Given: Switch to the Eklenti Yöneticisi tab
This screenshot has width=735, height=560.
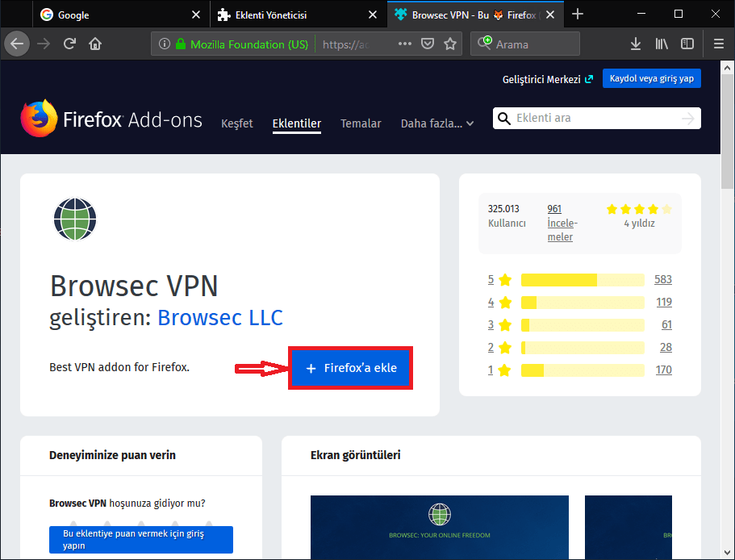Looking at the screenshot, I should click(x=299, y=15).
